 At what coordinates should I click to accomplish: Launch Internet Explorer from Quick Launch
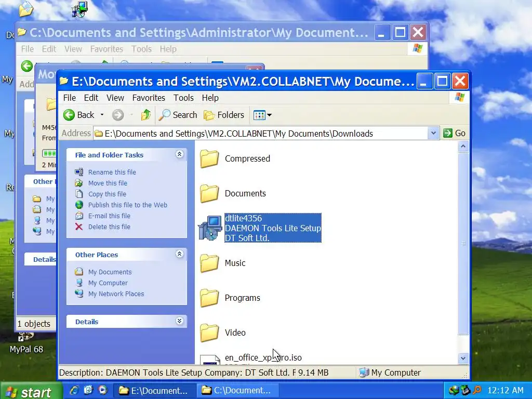(74, 390)
